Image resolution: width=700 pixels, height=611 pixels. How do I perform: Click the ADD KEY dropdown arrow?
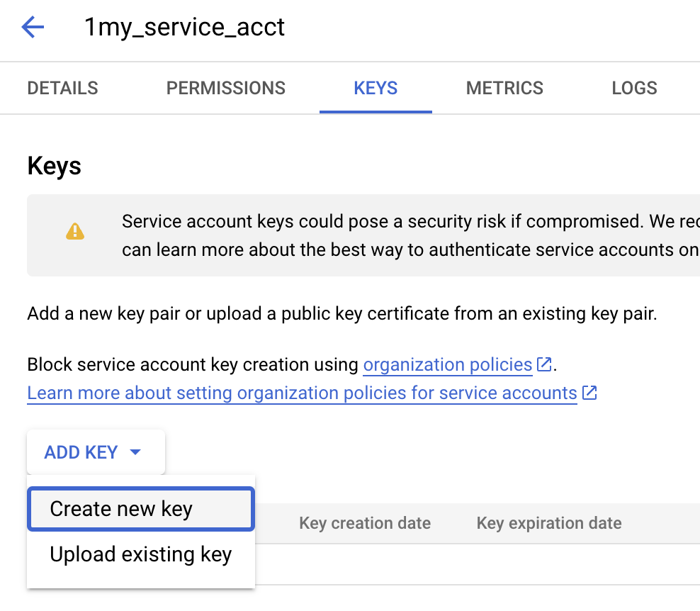[135, 452]
